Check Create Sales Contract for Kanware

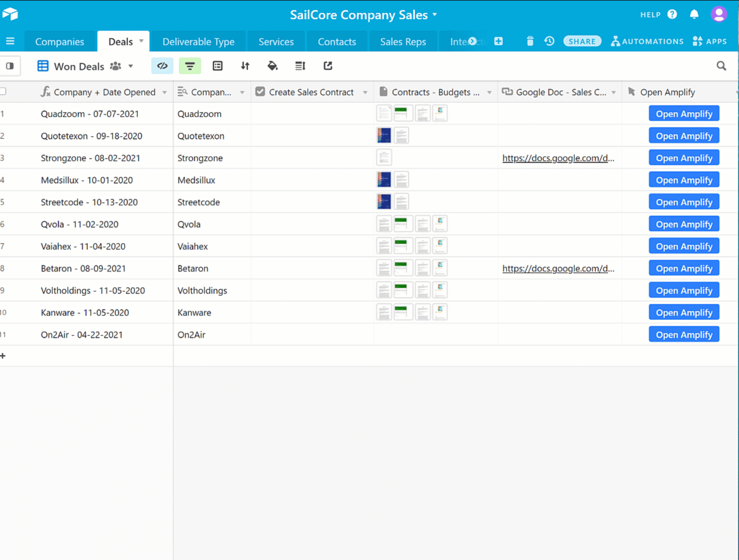[x=312, y=312]
